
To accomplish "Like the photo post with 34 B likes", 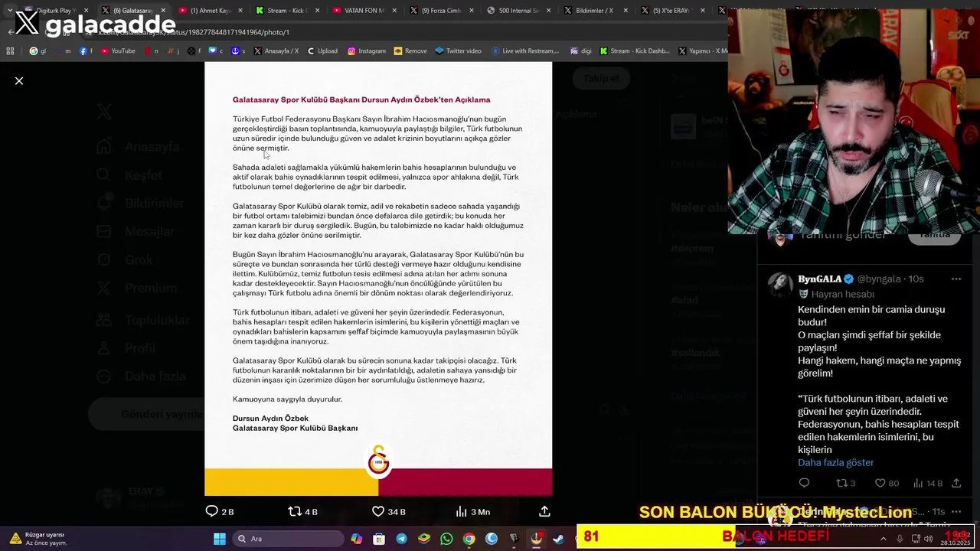I will tap(388, 511).
